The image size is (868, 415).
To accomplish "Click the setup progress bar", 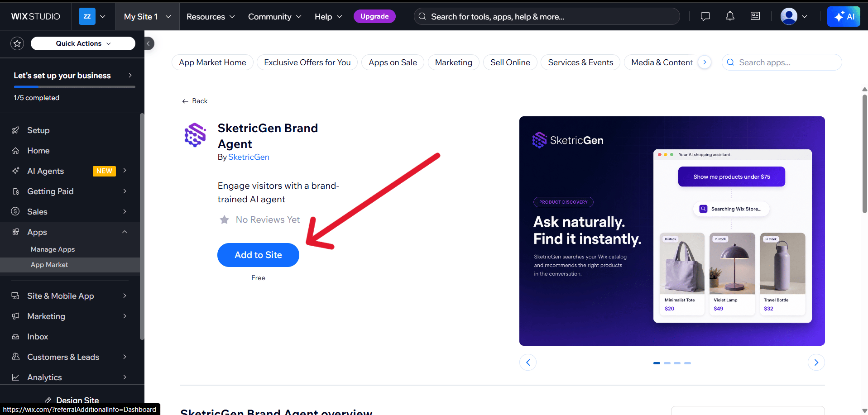I will [74, 86].
